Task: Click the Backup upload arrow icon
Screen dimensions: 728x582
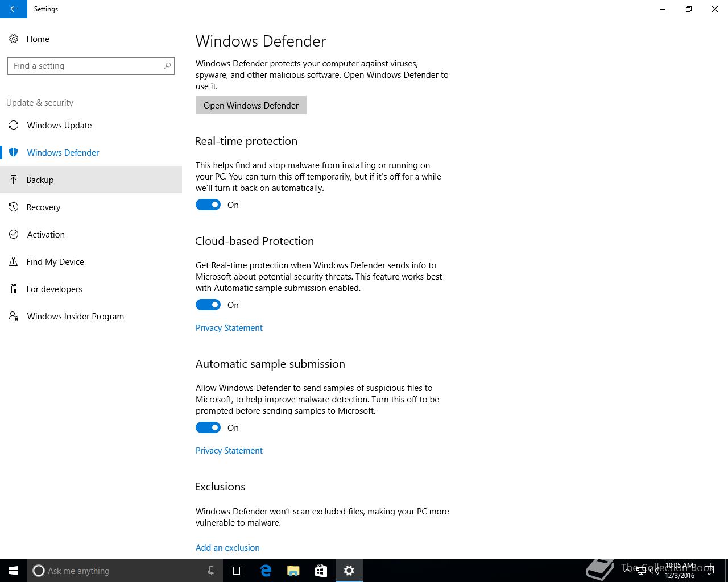Action: click(14, 180)
